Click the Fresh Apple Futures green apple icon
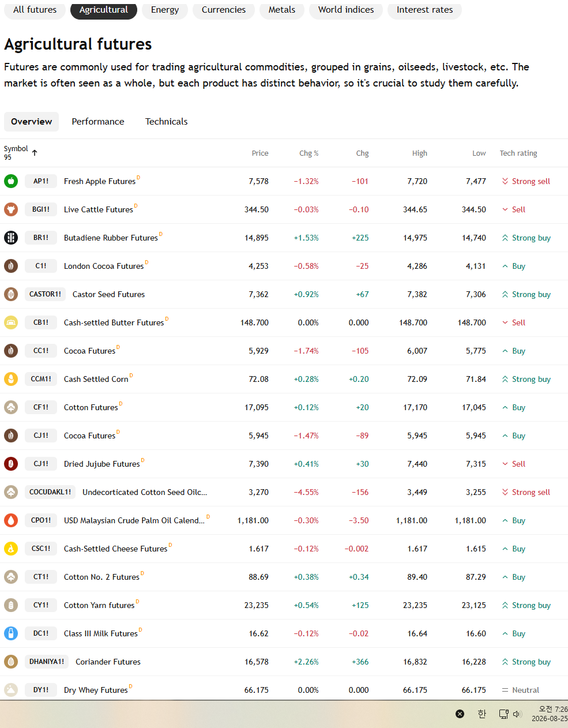 (11, 181)
